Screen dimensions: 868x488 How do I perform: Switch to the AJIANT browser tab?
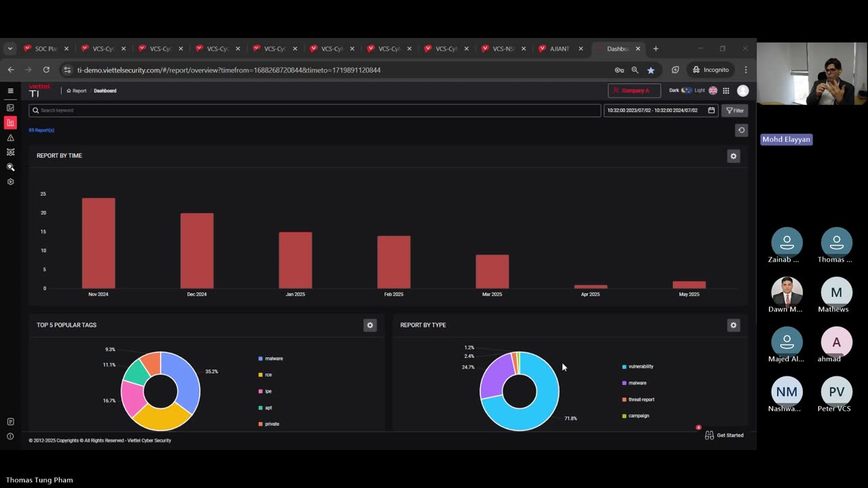point(561,49)
